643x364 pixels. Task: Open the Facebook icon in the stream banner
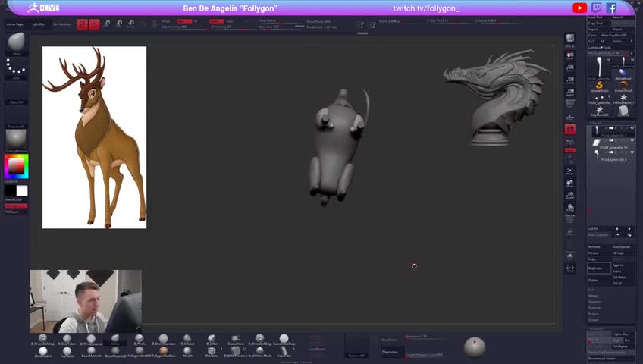click(x=611, y=8)
